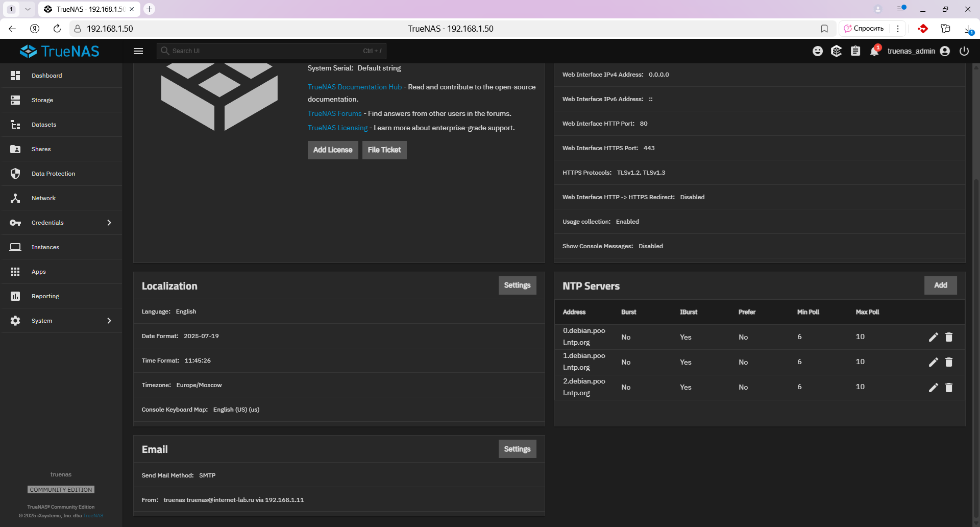Open the Reporting chart icon
980x527 pixels.
click(15, 296)
